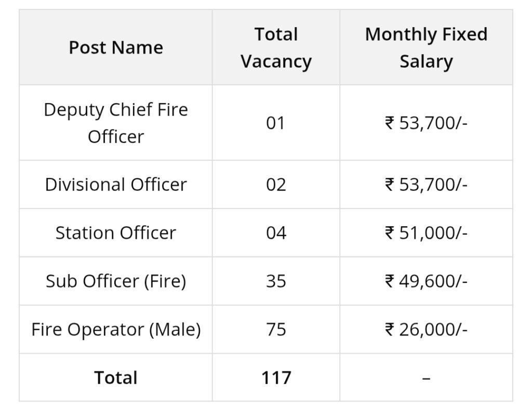Select the Divisional Officer cell
532x414 pixels.
click(116, 185)
